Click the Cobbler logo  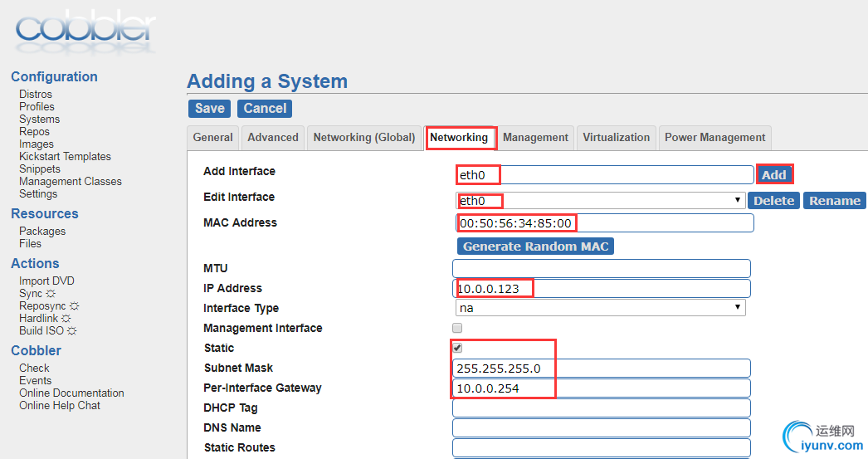(85, 31)
